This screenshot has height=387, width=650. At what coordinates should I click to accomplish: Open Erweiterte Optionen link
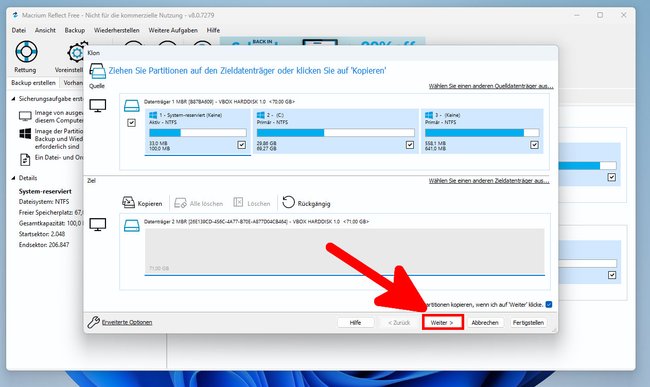coord(127,322)
